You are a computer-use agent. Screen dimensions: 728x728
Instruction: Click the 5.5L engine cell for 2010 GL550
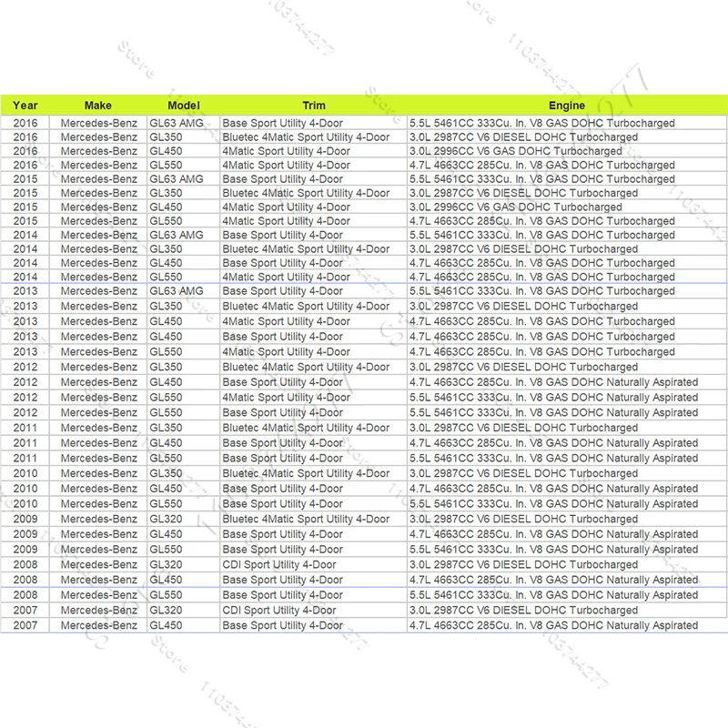(567, 504)
